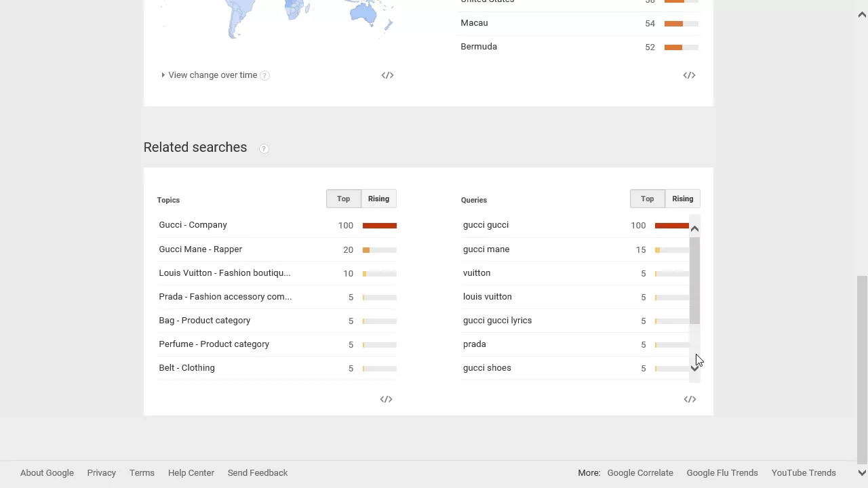Open Terms footer link
Image resolution: width=868 pixels, height=488 pixels.
(142, 473)
